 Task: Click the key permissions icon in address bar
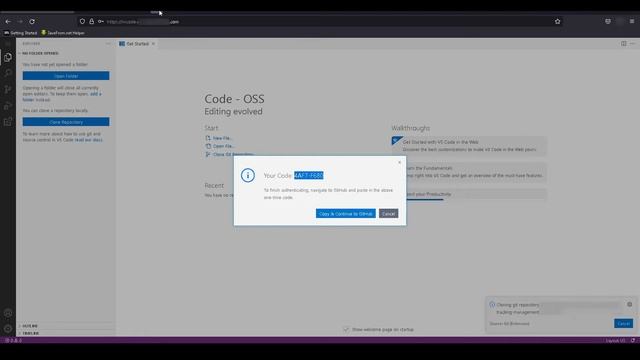click(100, 22)
